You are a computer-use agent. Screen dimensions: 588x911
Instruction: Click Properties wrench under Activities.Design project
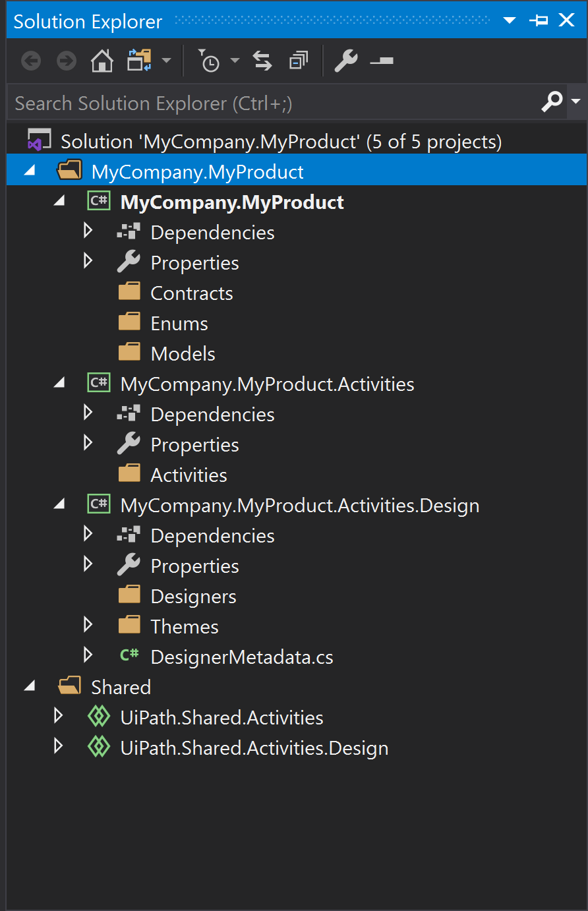click(129, 565)
